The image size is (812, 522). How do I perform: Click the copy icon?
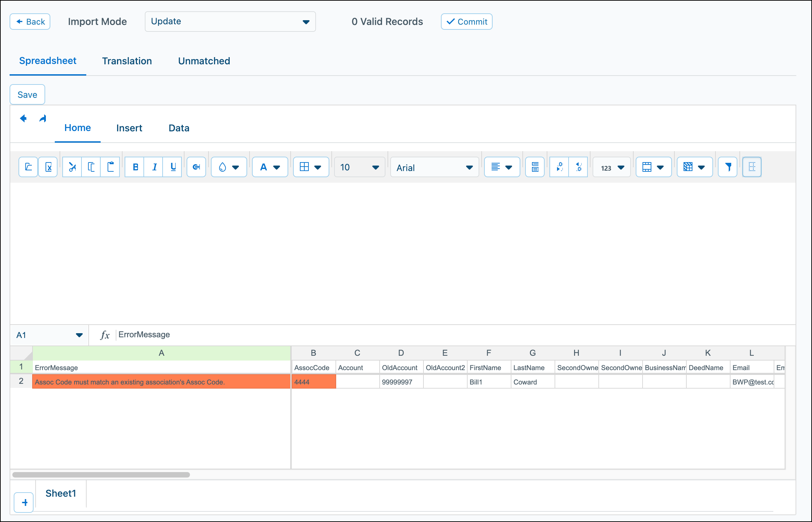click(x=91, y=167)
